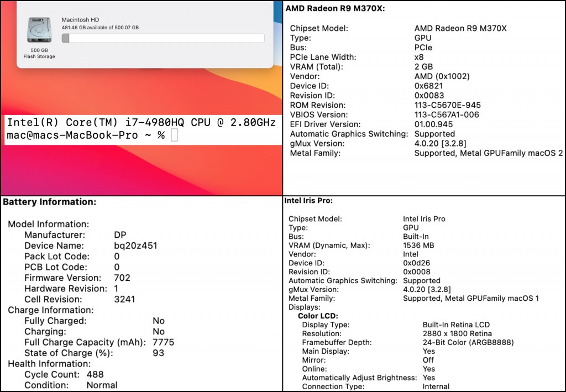Select Device ID value '0x6821'

tap(428, 86)
